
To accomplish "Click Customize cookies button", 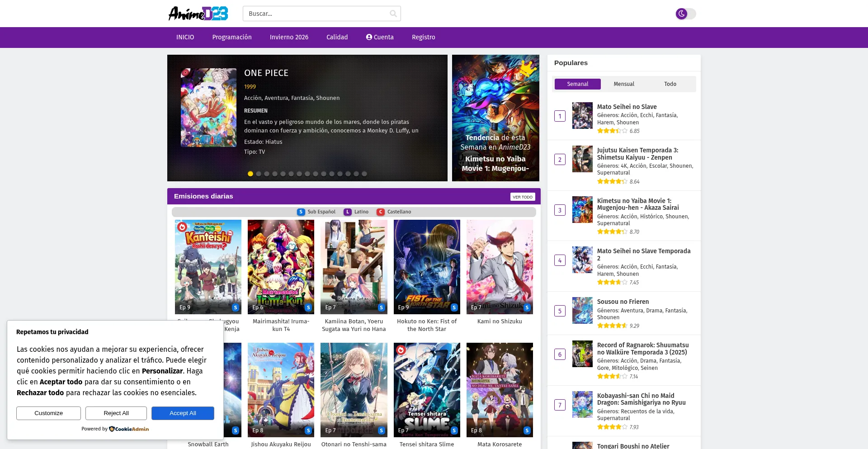I will pyautogui.click(x=48, y=413).
